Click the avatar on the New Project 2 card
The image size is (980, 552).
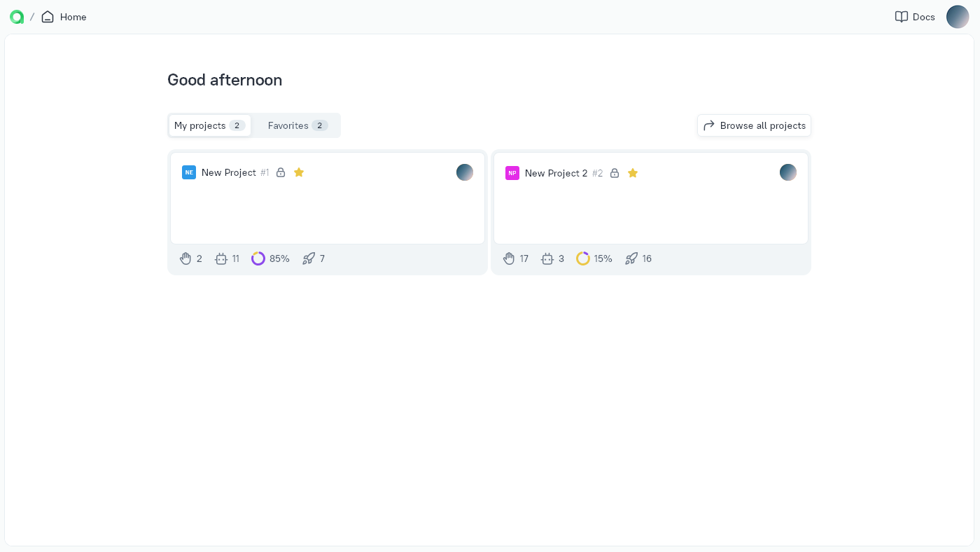point(788,172)
